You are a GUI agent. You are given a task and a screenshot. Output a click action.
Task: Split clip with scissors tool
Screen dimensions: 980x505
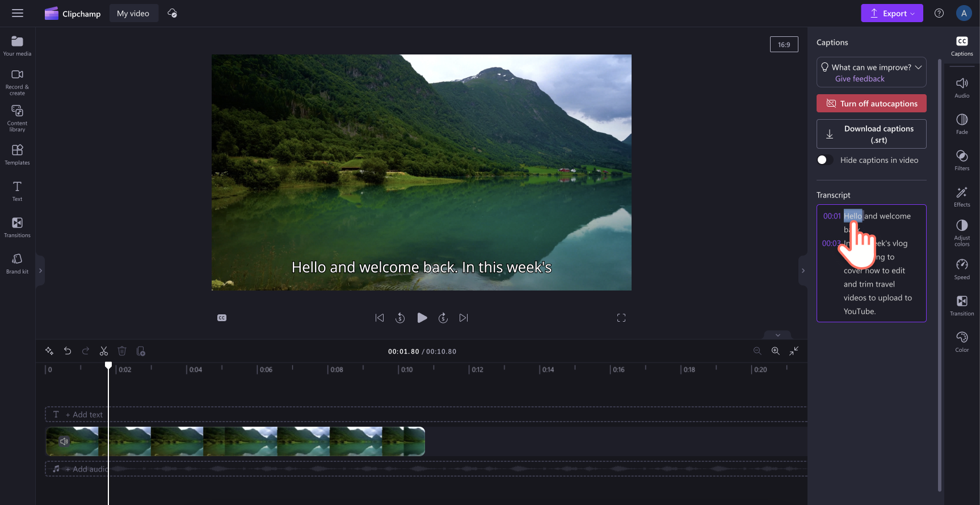(104, 351)
